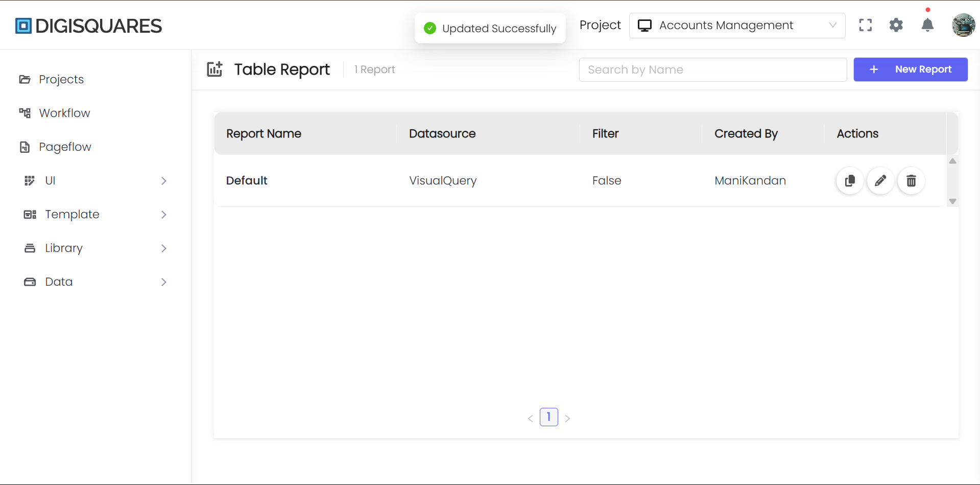Delete the Default report with trash icon

[911, 180]
